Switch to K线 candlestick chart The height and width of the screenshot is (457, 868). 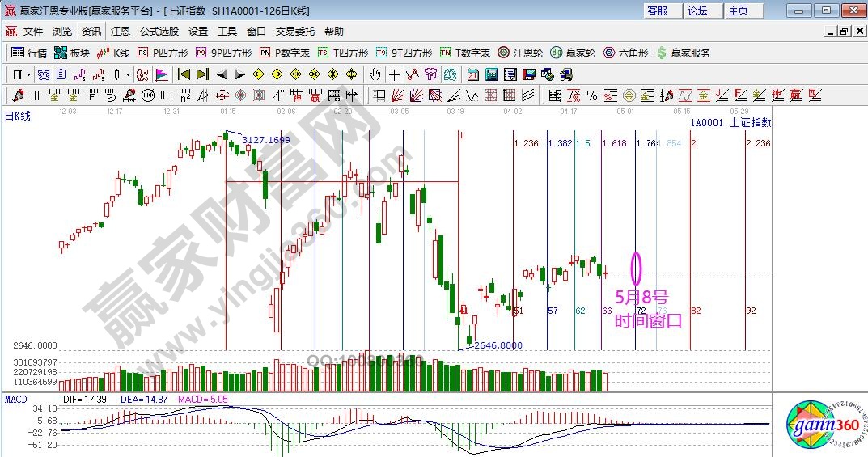[113, 53]
